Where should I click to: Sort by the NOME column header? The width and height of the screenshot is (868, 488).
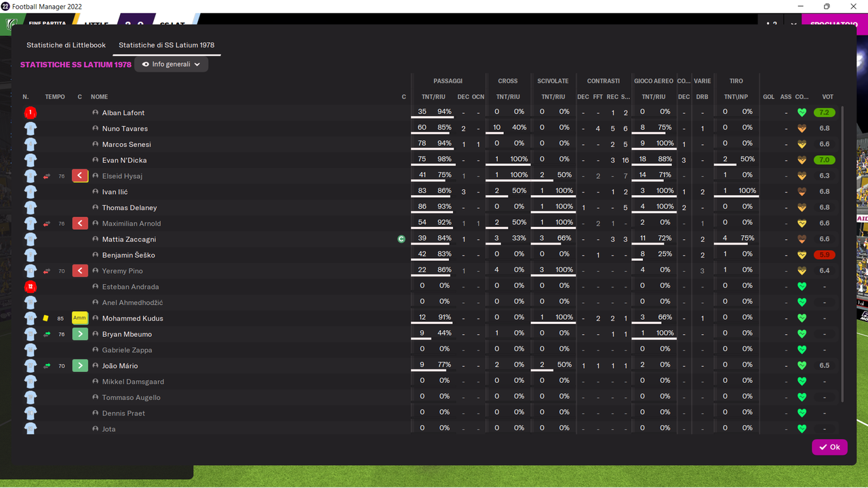(100, 97)
